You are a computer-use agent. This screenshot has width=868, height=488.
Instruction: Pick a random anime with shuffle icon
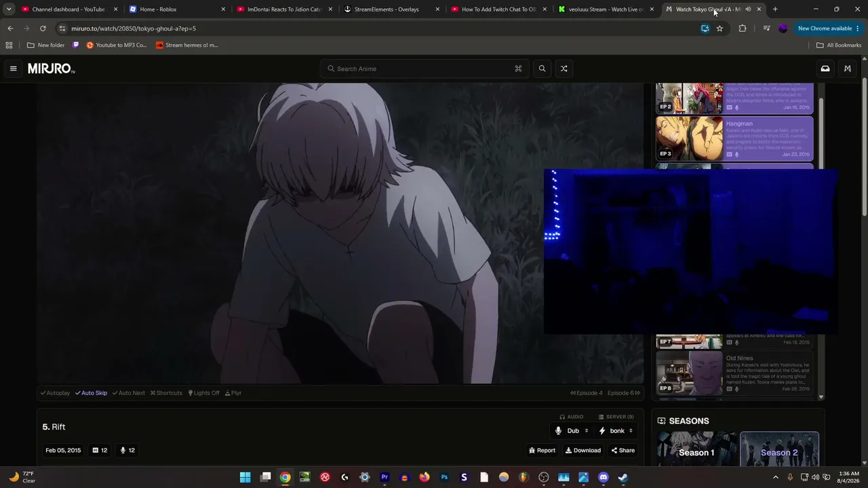[564, 68]
